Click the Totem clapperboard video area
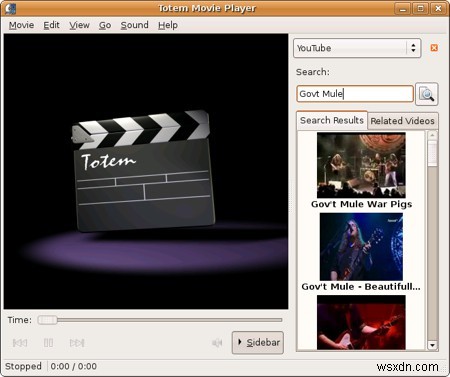This screenshot has width=450, height=377. 146,171
